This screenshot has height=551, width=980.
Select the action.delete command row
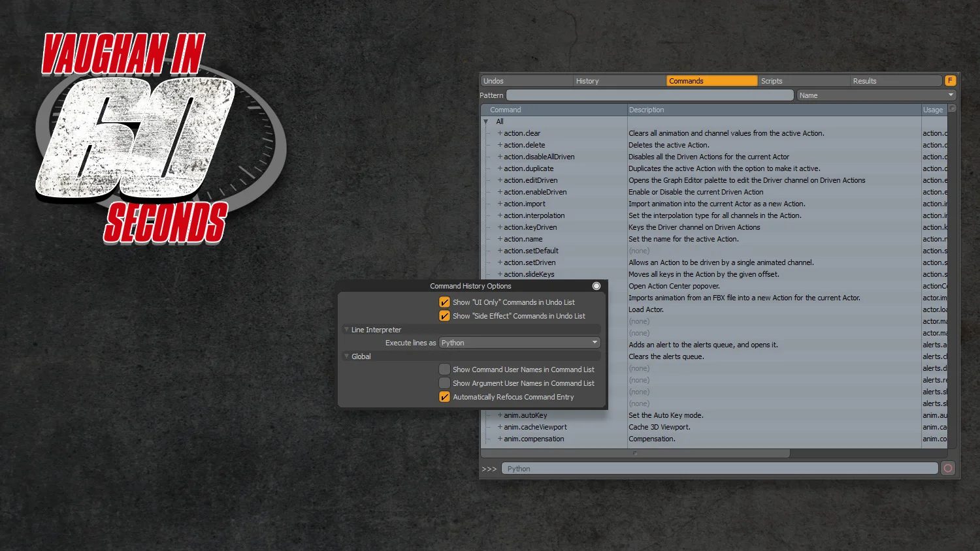tap(715, 145)
